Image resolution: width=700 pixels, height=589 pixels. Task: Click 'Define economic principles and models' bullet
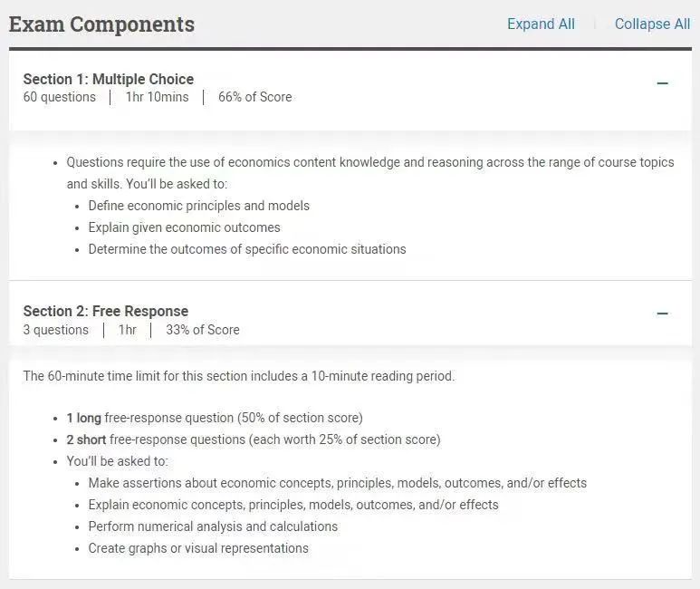[x=198, y=206]
